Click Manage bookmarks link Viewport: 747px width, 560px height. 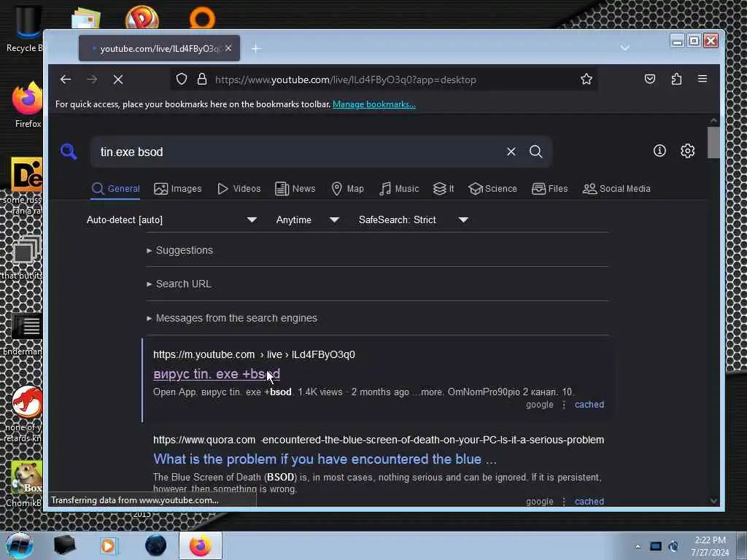coord(374,104)
